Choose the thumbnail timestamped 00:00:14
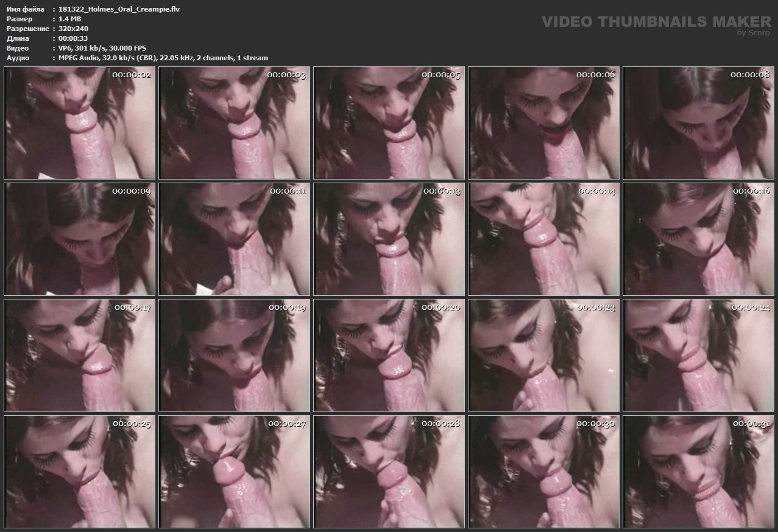Viewport: 778px width, 532px height. coord(543,239)
